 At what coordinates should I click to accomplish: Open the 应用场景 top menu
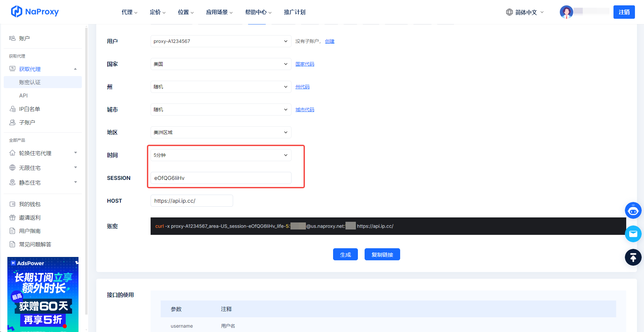(219, 12)
